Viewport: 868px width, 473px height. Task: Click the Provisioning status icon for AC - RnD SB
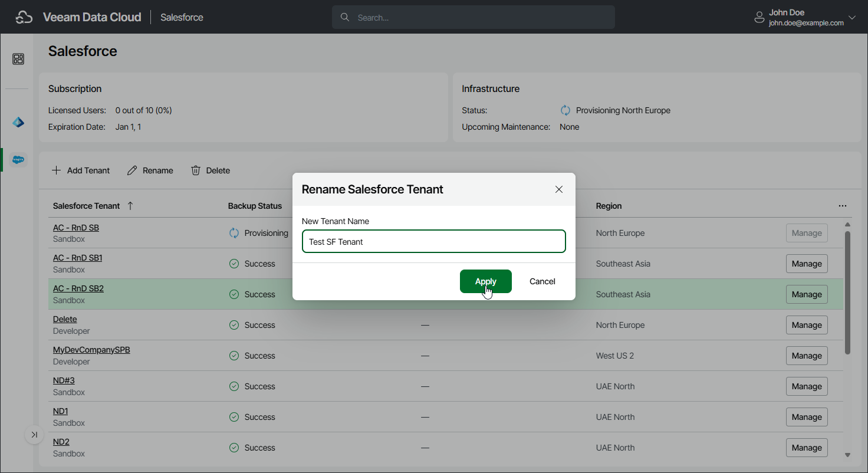pos(234,233)
